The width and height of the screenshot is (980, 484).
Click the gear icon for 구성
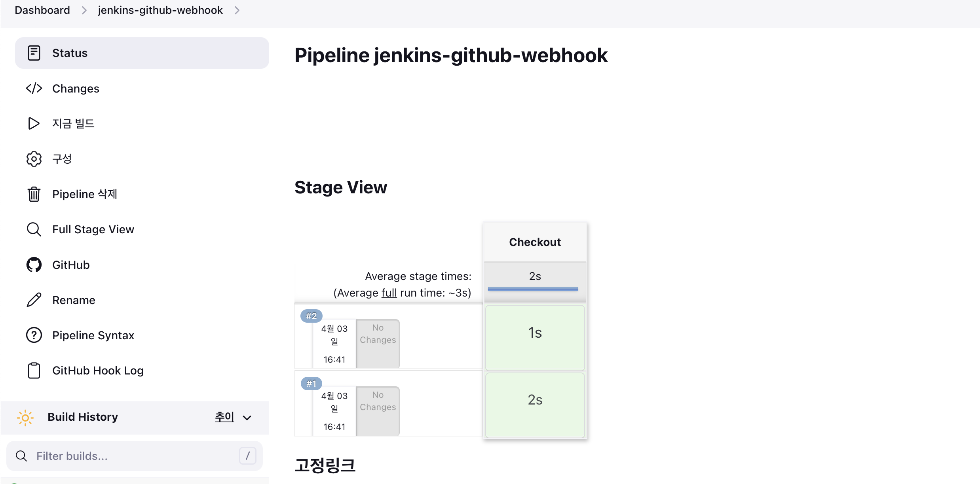[x=34, y=159]
